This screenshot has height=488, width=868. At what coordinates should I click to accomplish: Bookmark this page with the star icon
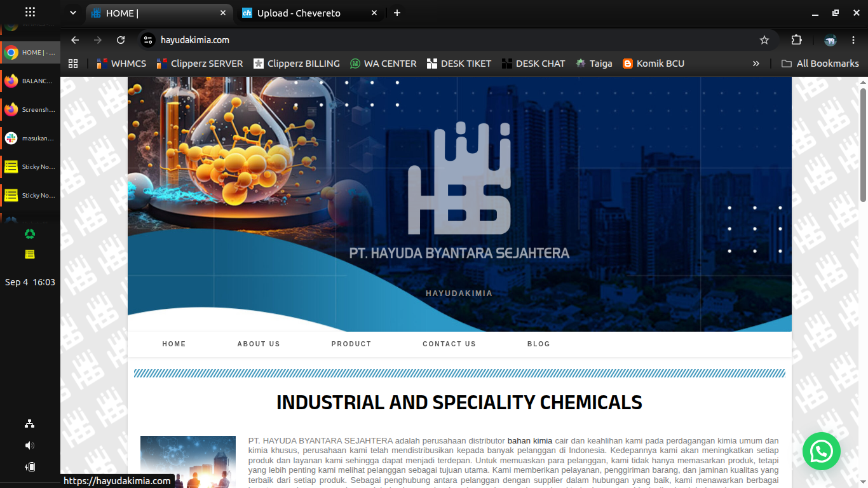pos(764,40)
